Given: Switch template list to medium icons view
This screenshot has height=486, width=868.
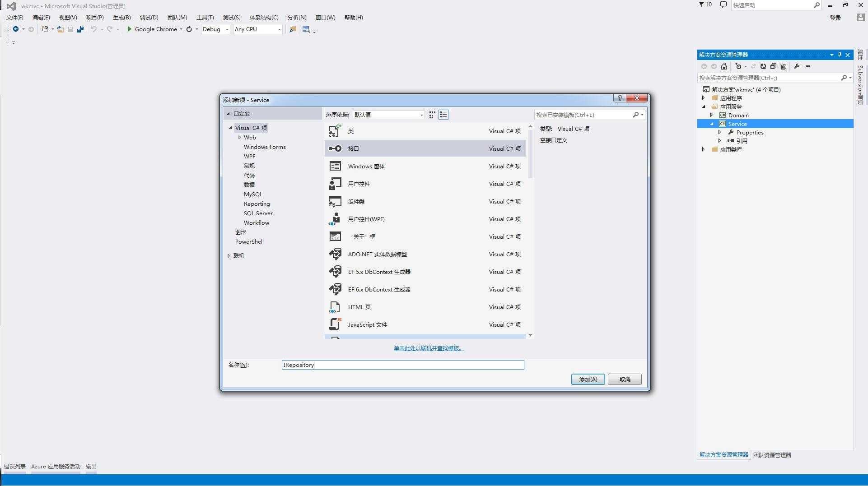Looking at the screenshot, I should coord(432,115).
